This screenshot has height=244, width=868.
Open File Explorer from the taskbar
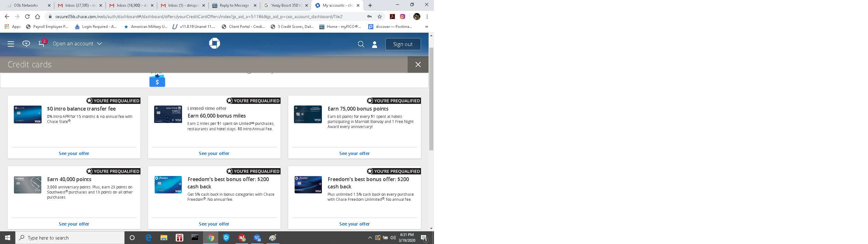[x=164, y=238]
